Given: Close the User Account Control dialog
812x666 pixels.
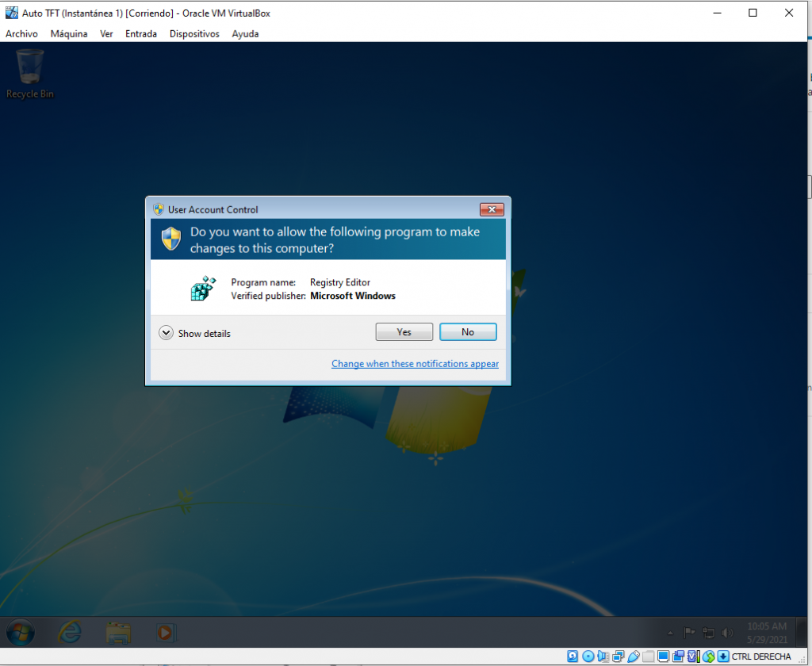Looking at the screenshot, I should [492, 209].
